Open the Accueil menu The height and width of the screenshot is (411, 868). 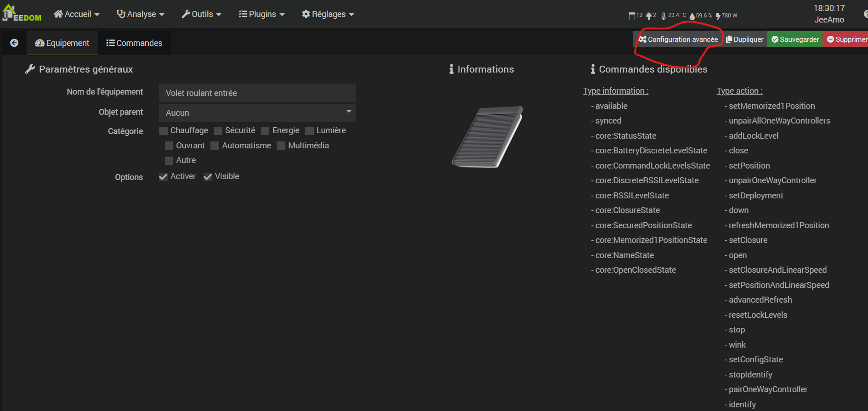click(x=77, y=14)
